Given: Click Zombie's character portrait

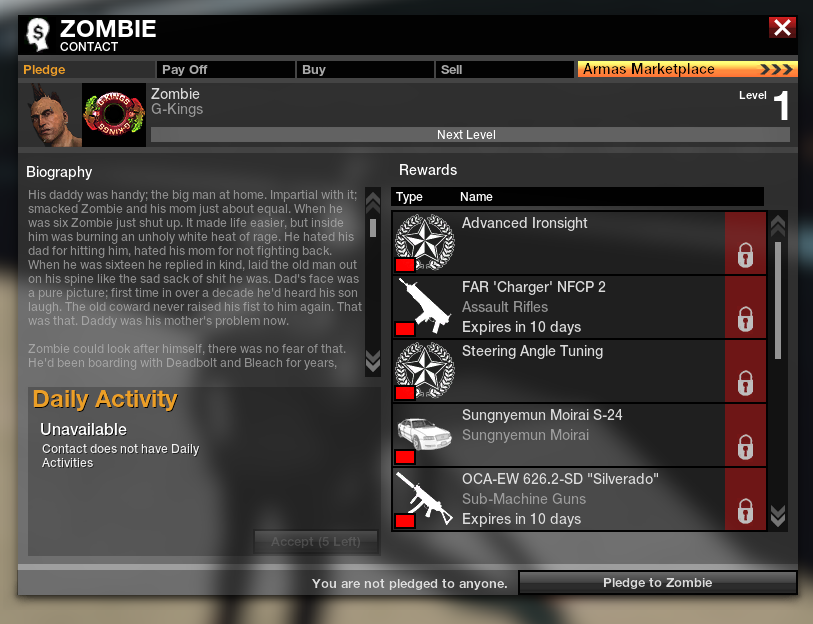Looking at the screenshot, I should click(50, 115).
